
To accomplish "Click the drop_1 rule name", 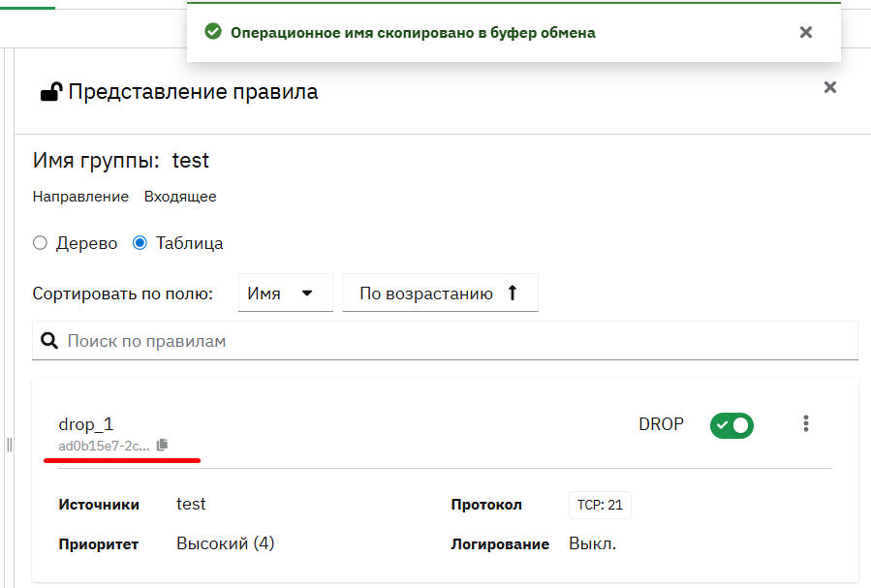I will click(86, 424).
